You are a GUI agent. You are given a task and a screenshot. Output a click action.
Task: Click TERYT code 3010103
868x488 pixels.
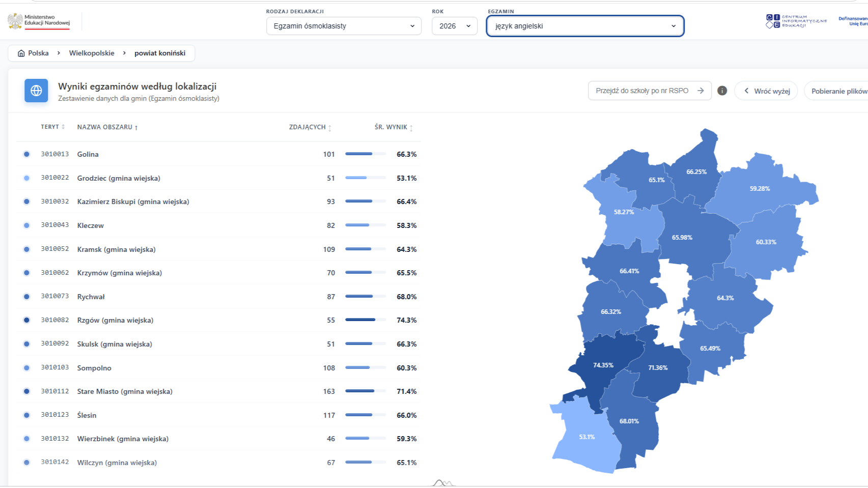pos(55,367)
